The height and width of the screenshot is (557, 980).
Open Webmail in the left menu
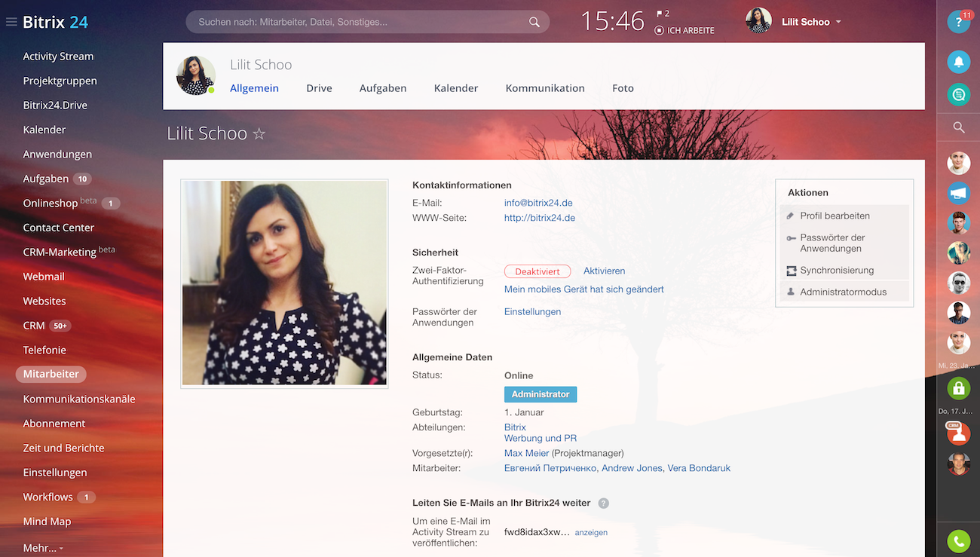tap(44, 277)
